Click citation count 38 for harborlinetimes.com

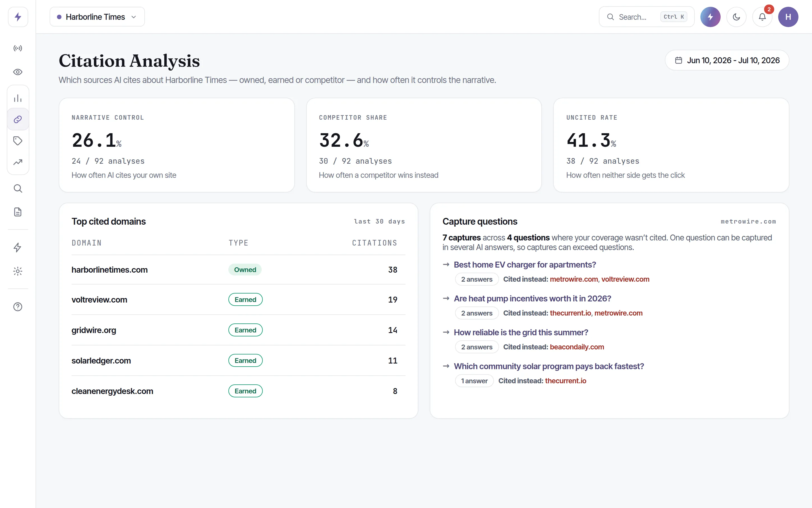pyautogui.click(x=392, y=270)
